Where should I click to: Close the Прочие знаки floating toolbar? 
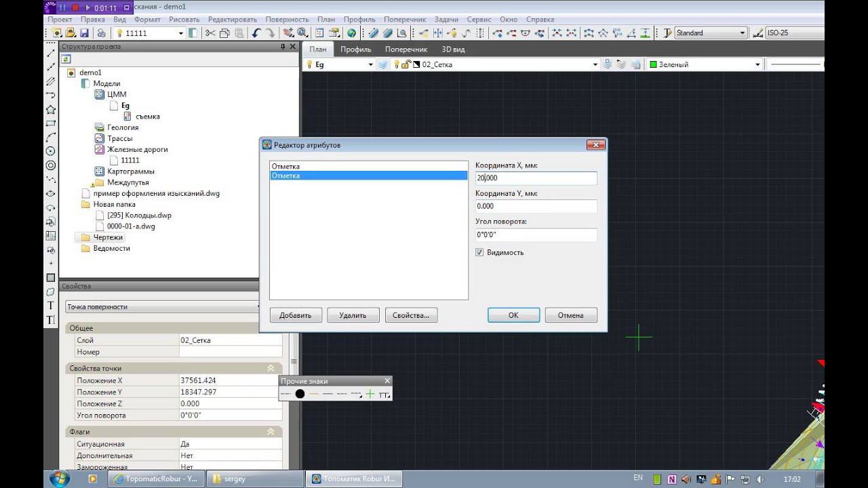[387, 381]
